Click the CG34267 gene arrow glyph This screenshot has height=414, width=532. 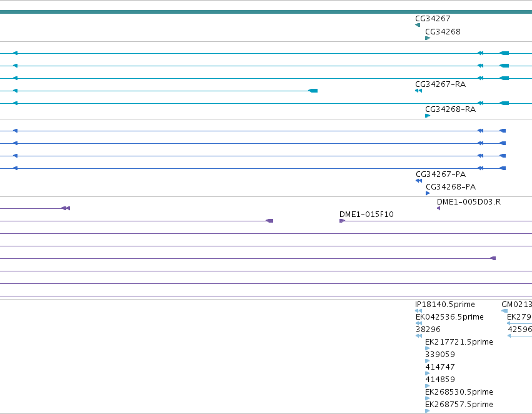point(418,25)
